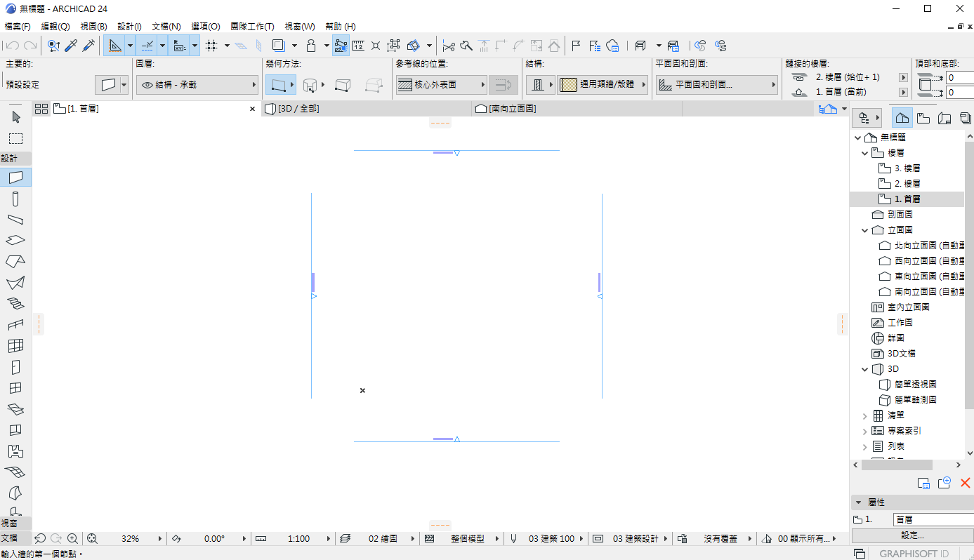Toggle the Snap Guides button in toolbar
This screenshot has height=560, width=974.
pyautogui.click(x=147, y=46)
